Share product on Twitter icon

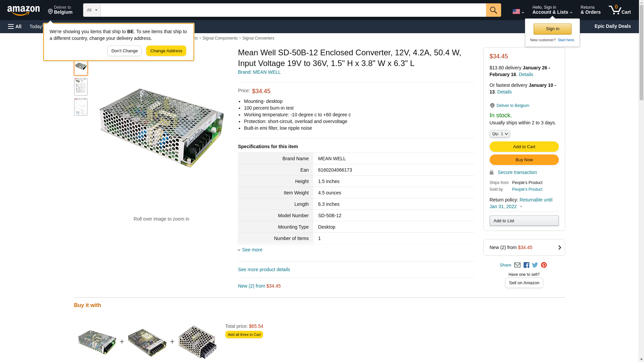click(x=535, y=265)
